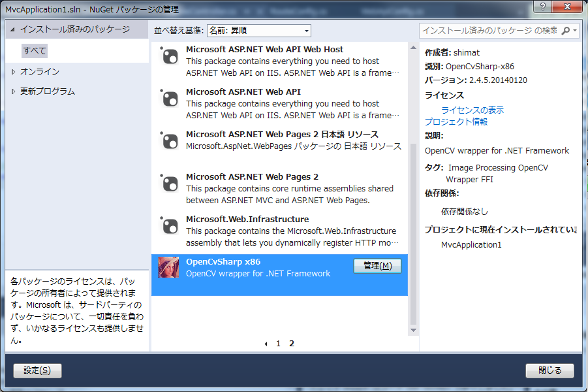Open the ライセンスの表示 link
Image resolution: width=588 pixels, height=392 pixels.
(x=472, y=110)
